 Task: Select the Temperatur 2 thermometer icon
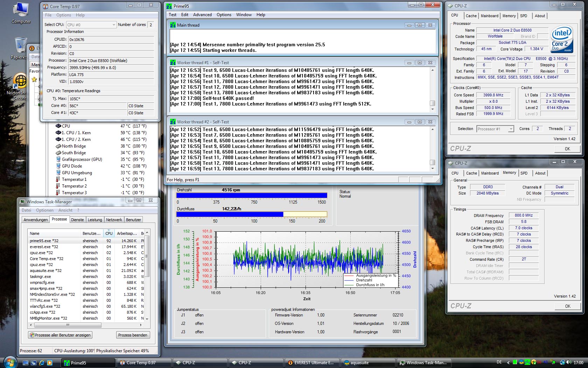[58, 186]
